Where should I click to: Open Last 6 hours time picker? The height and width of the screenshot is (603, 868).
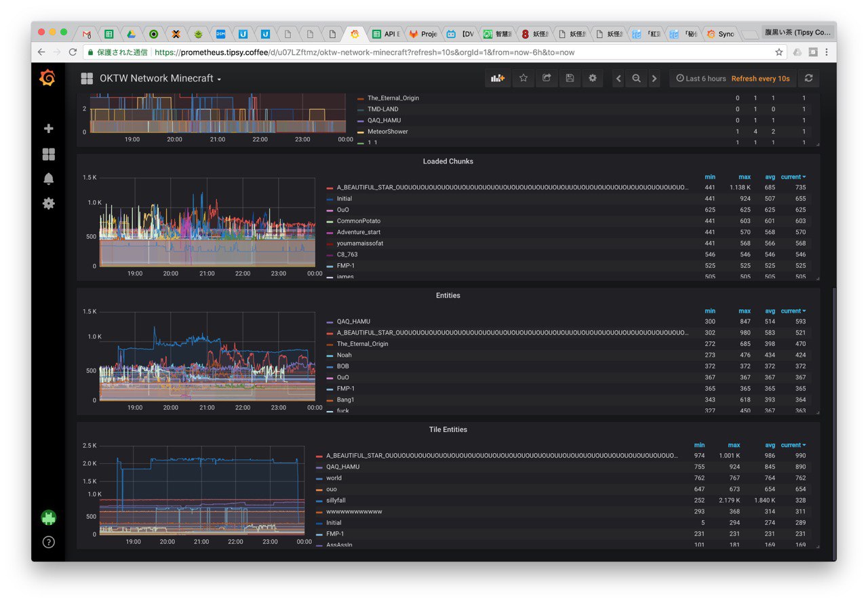(701, 79)
